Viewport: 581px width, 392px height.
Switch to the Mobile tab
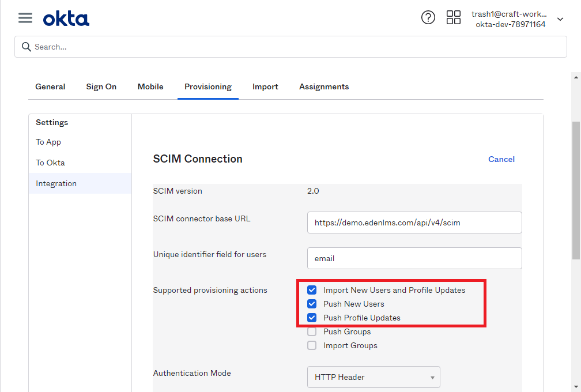[150, 86]
